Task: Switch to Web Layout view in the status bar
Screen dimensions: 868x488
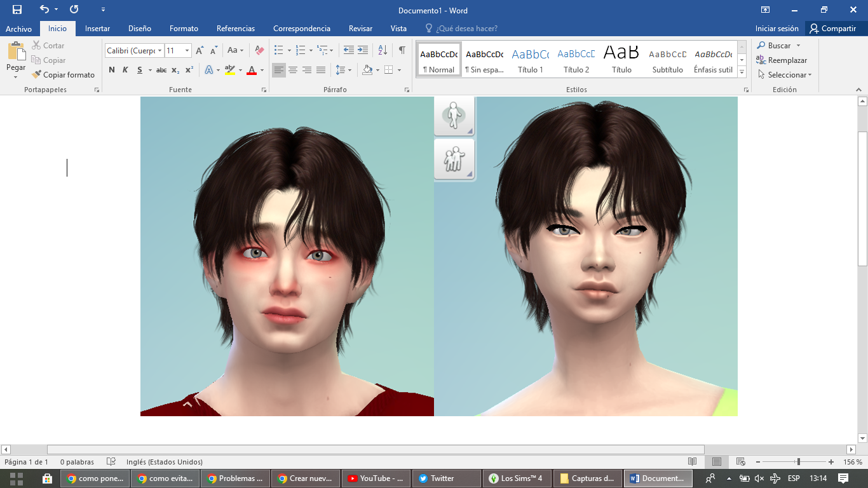Action: (740, 462)
